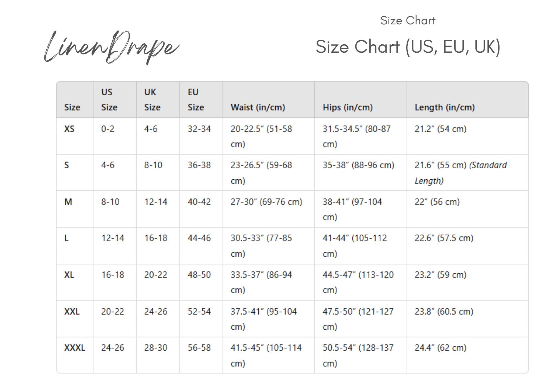Screen dimensions: 555x392
Task: Click the hips cell '35-38″ (88-96 cm)'
Action: [x=358, y=165]
